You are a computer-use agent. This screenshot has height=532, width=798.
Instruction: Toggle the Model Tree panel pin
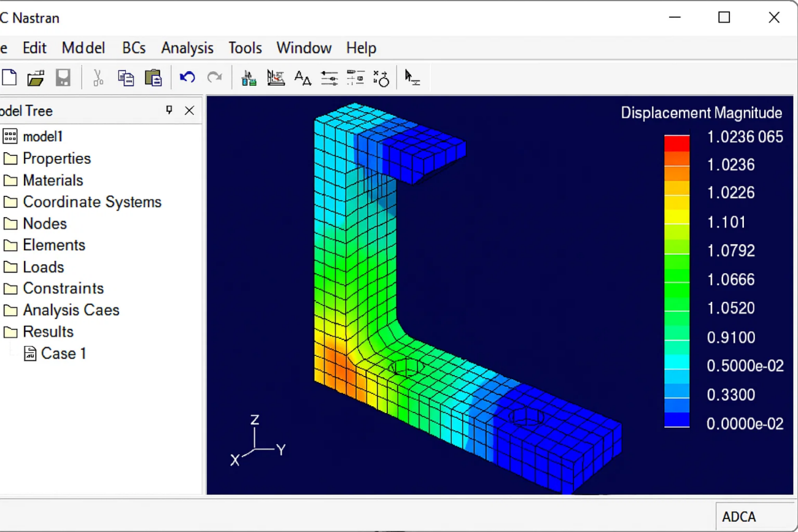(169, 110)
